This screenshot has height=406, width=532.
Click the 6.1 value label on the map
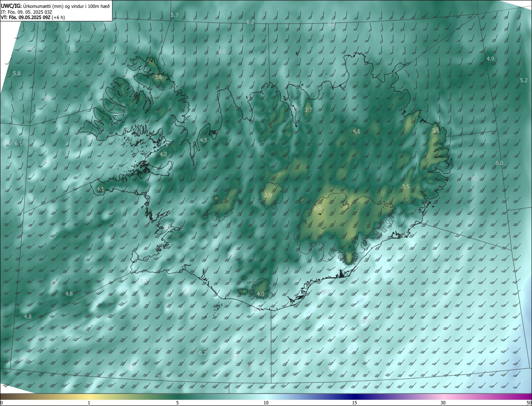click(18, 143)
